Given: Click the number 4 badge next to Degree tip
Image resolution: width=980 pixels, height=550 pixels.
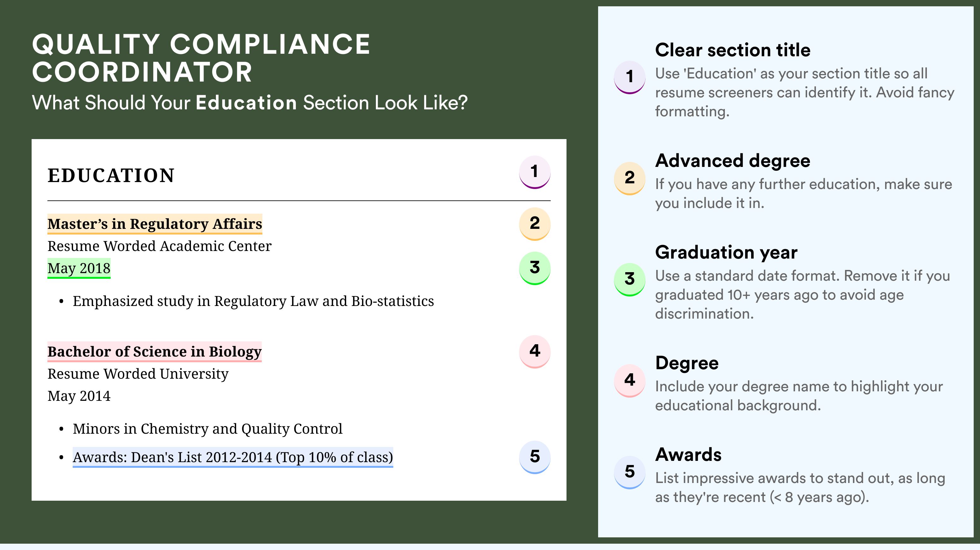Looking at the screenshot, I should pos(630,381).
